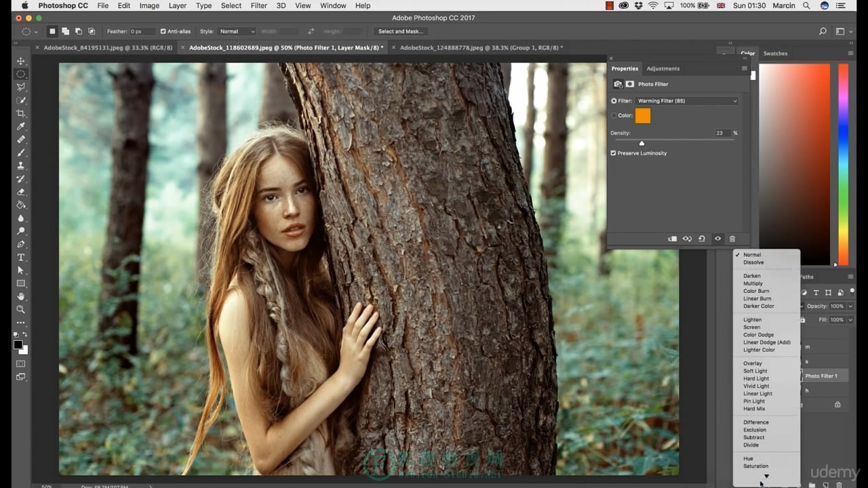Open the Warming Filter (85) dropdown
Viewport: 868px width, 488px height.
687,101
